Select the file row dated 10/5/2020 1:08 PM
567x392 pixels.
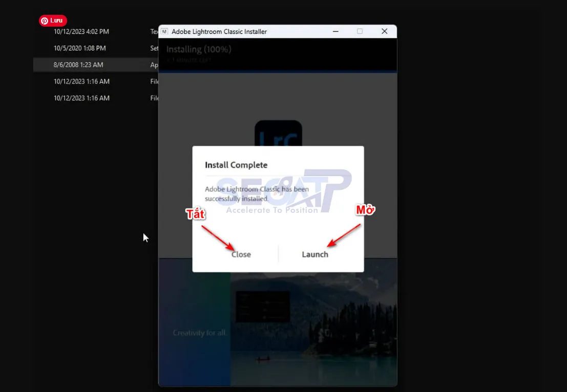click(80, 48)
